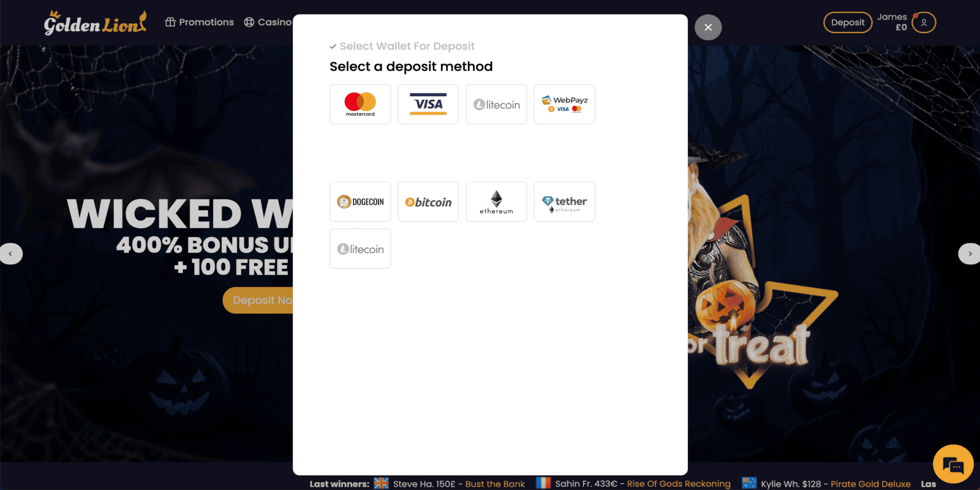
Task: Pick Tether ethereum deposit option
Action: click(x=564, y=202)
